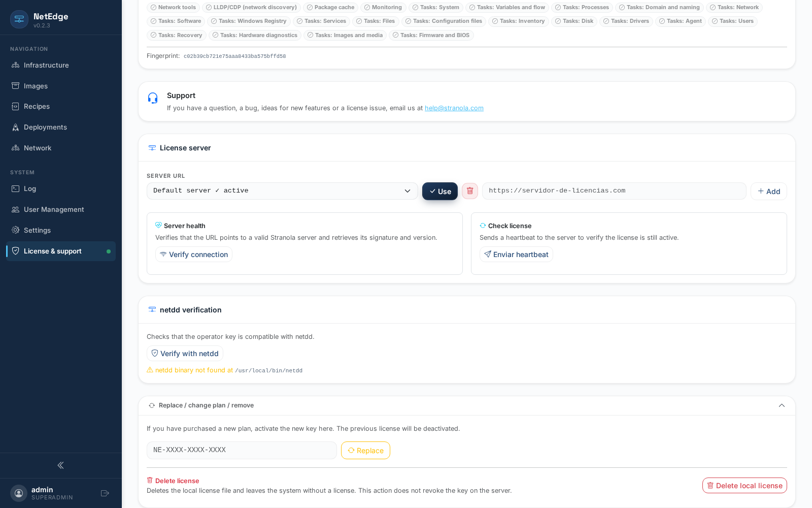
Task: Click the Tasks: Users tag
Action: pos(733,21)
